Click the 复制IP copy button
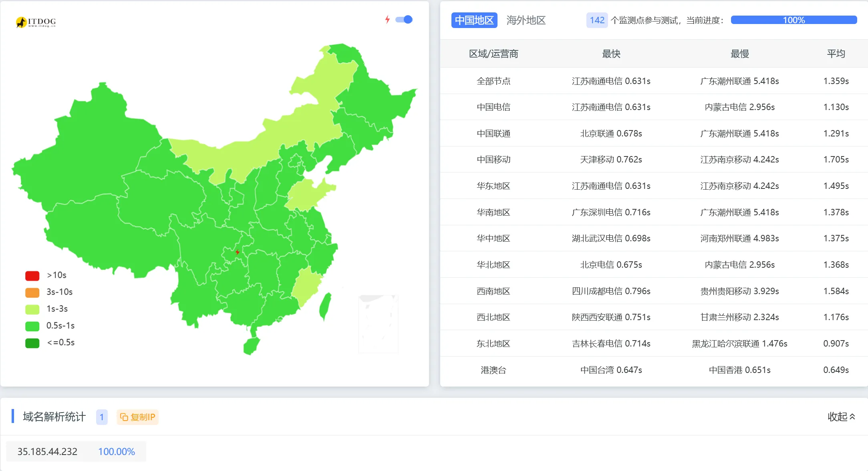Viewport: 868px width, 471px height. point(137,417)
